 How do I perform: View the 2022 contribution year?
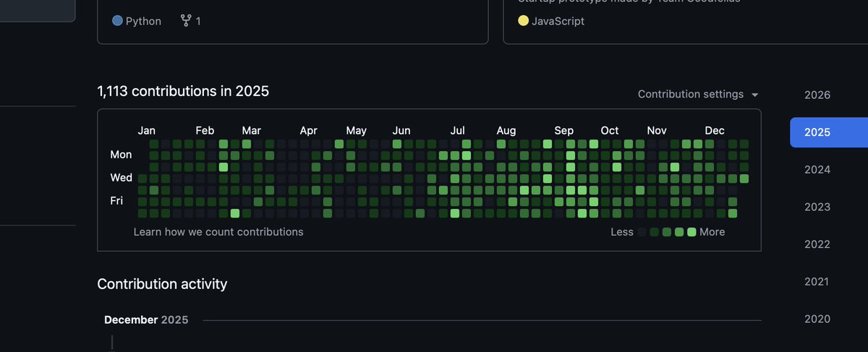(817, 244)
